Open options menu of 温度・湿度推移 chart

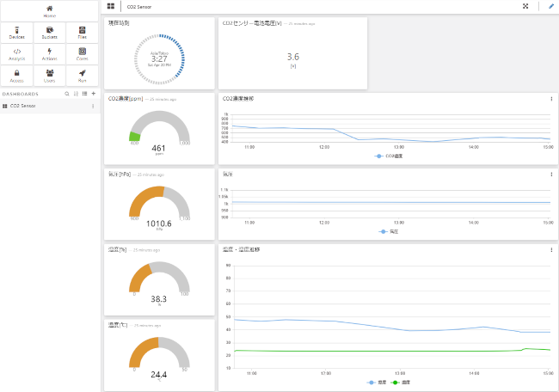[x=551, y=250]
